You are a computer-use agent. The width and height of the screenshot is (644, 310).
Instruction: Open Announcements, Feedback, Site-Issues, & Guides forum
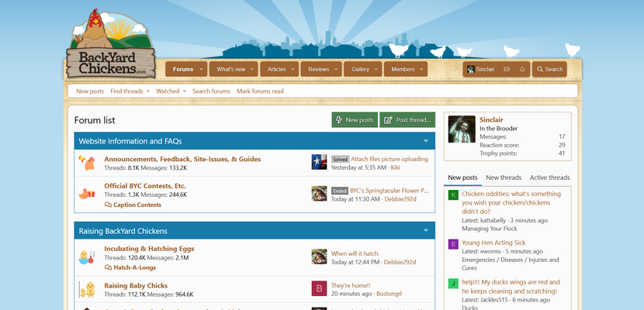click(182, 159)
